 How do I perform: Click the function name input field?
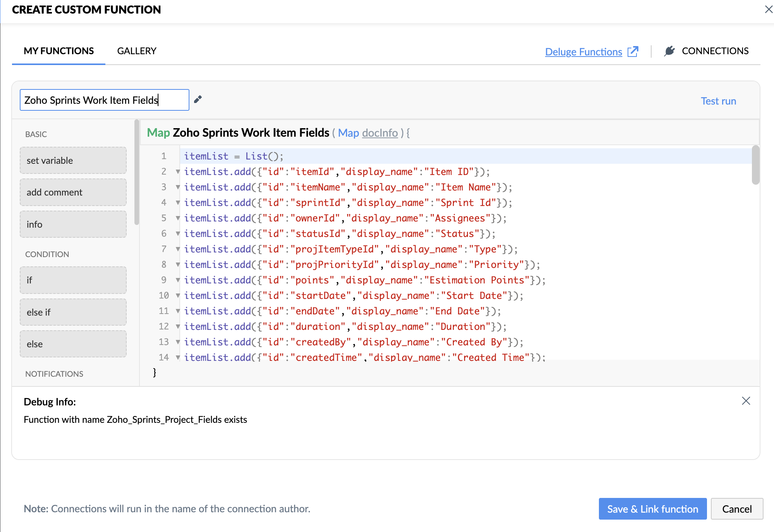tap(104, 100)
